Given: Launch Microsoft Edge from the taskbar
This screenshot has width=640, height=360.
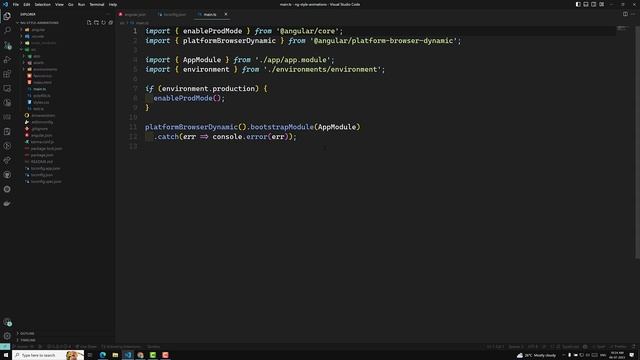Looking at the screenshot, I should click(x=103, y=355).
